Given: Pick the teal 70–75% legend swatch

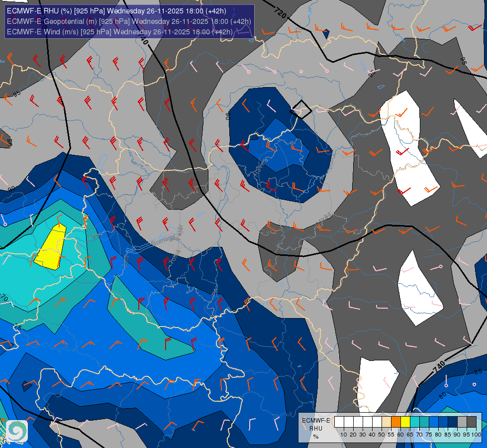Looking at the screenshot, I should tap(424, 422).
